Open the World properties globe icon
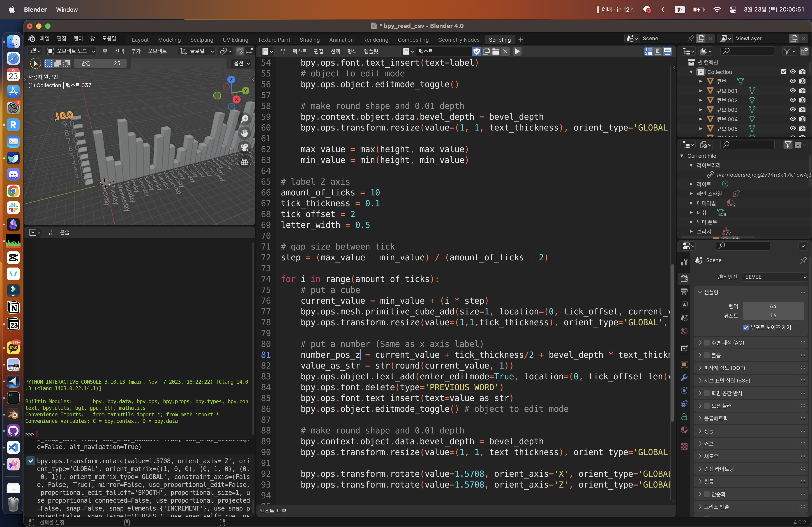This screenshot has width=812, height=527. [684, 331]
